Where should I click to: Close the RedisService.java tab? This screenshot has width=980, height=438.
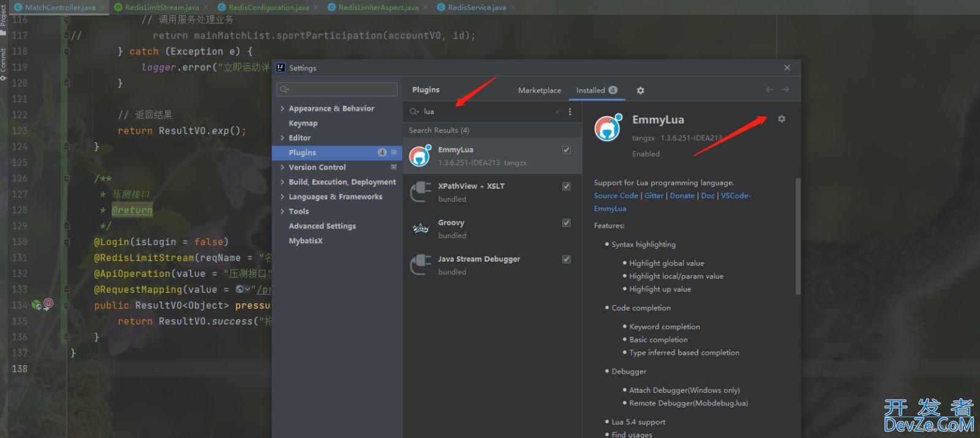point(513,7)
